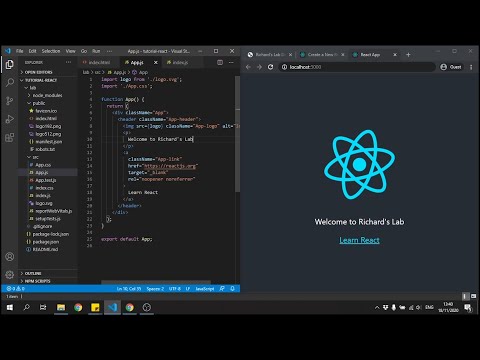Open the Extensions view
The image size is (480, 360).
pos(10,137)
